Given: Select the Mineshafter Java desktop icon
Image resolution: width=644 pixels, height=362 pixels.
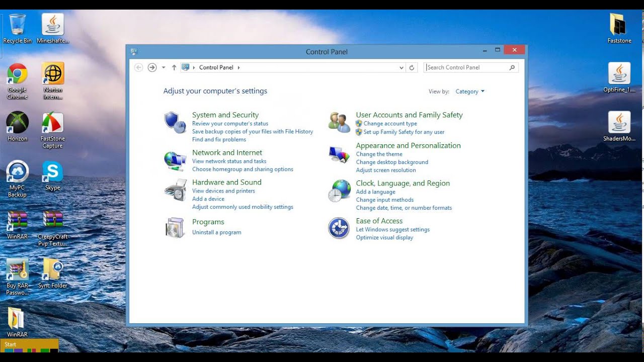Looking at the screenshot, I should [x=53, y=29].
